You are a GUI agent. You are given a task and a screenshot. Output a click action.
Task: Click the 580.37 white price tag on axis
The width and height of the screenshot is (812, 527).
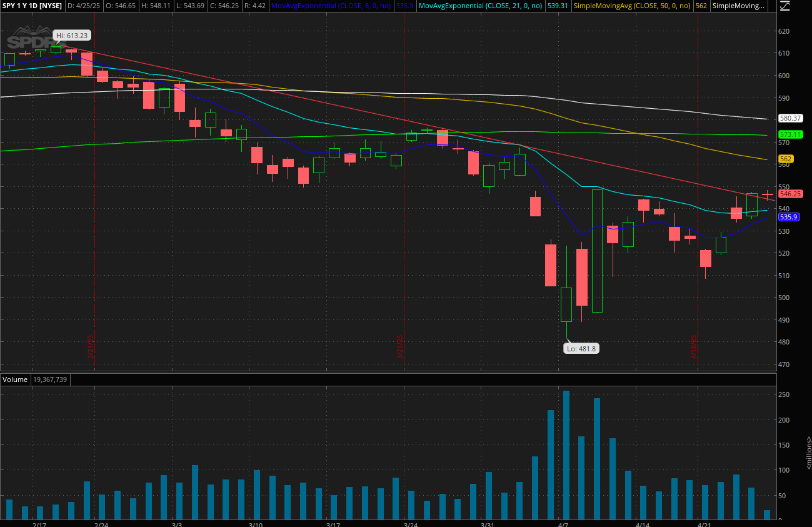coord(791,118)
